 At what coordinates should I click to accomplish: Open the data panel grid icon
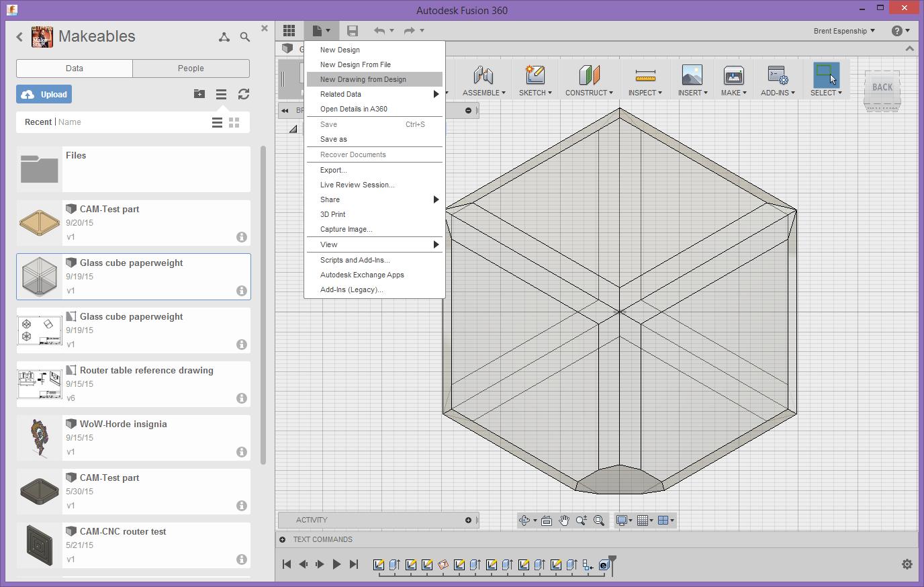point(289,30)
